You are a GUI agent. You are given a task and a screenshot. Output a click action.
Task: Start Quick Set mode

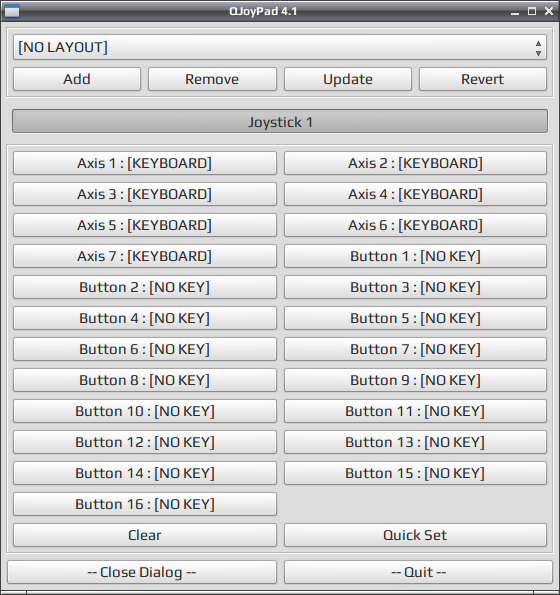pos(415,535)
